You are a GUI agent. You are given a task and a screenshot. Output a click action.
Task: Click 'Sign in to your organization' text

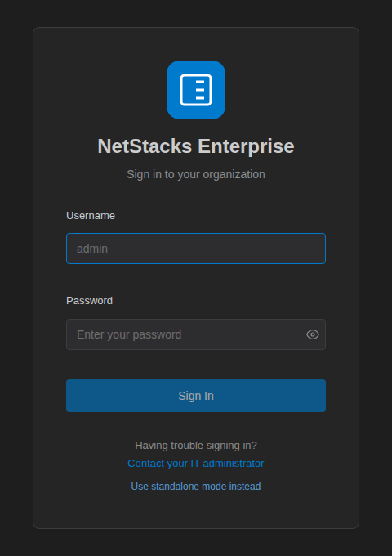pos(196,174)
